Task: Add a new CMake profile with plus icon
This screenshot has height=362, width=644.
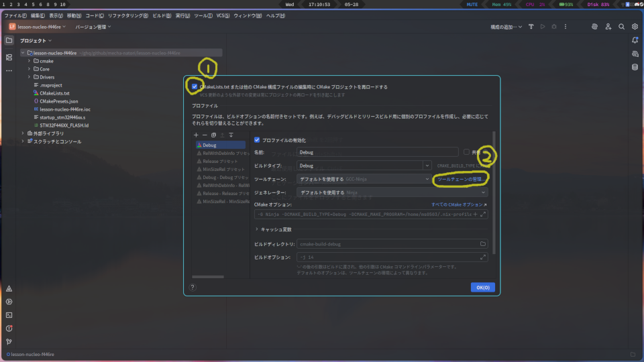Action: point(196,135)
